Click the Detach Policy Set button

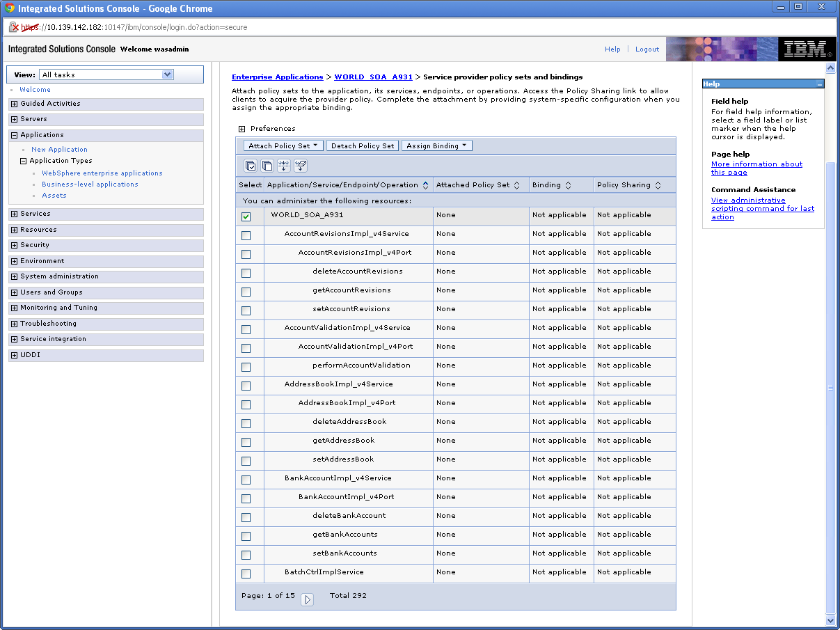pos(363,145)
